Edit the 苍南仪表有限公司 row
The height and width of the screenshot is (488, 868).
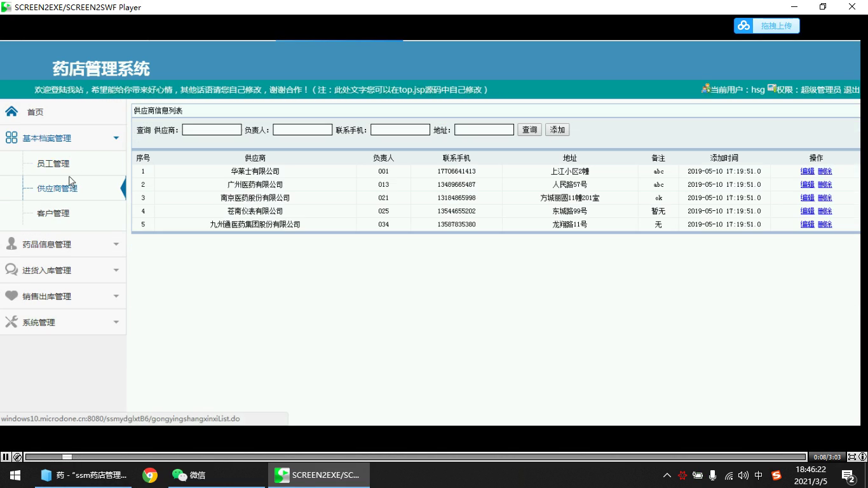(x=807, y=211)
